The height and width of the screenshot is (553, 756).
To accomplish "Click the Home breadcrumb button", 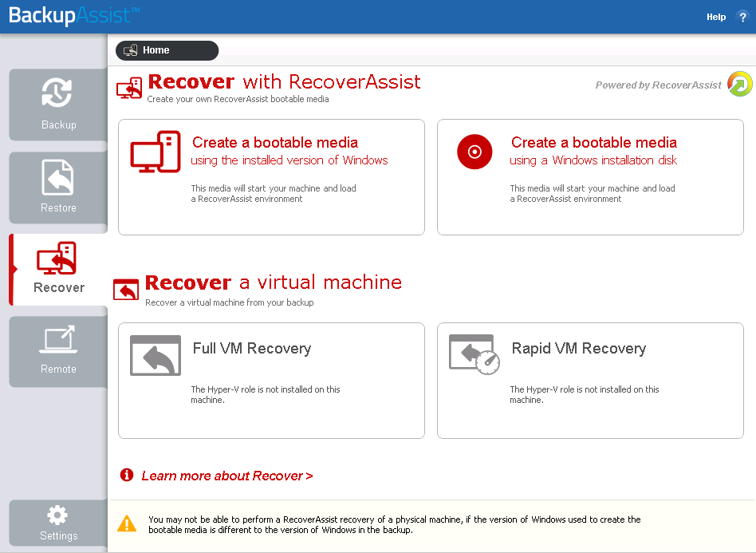I will tap(167, 50).
